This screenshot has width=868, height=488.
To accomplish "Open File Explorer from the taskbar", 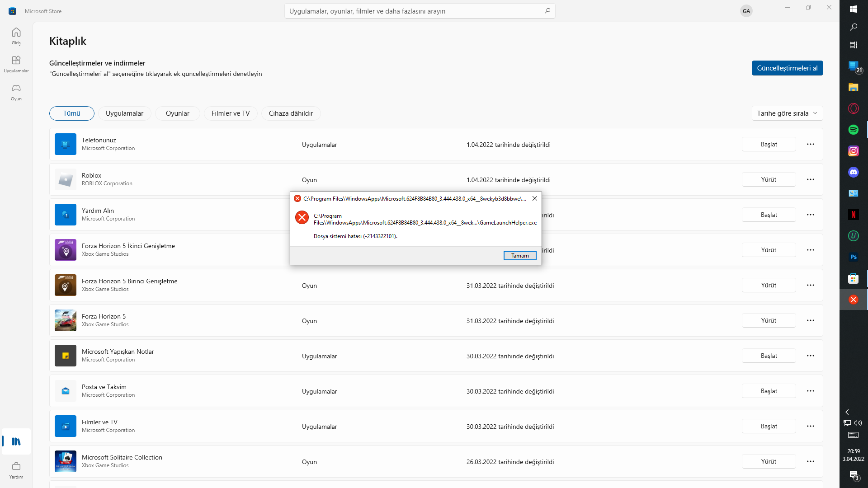I will pos(854,87).
